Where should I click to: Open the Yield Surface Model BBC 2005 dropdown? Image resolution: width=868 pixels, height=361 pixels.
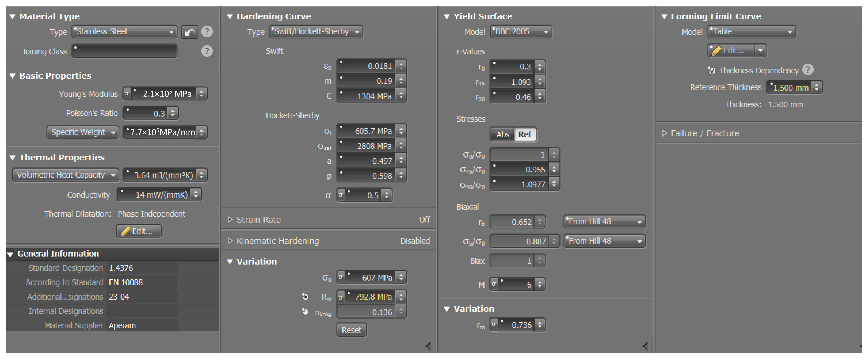[521, 32]
